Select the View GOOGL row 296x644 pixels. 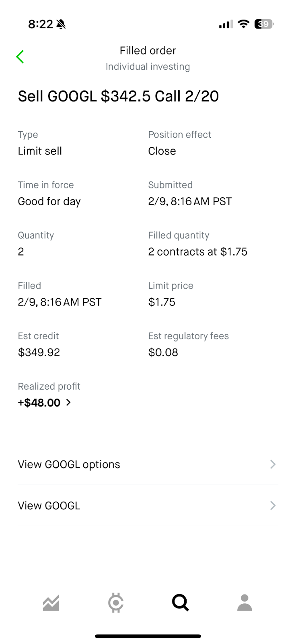(49, 506)
